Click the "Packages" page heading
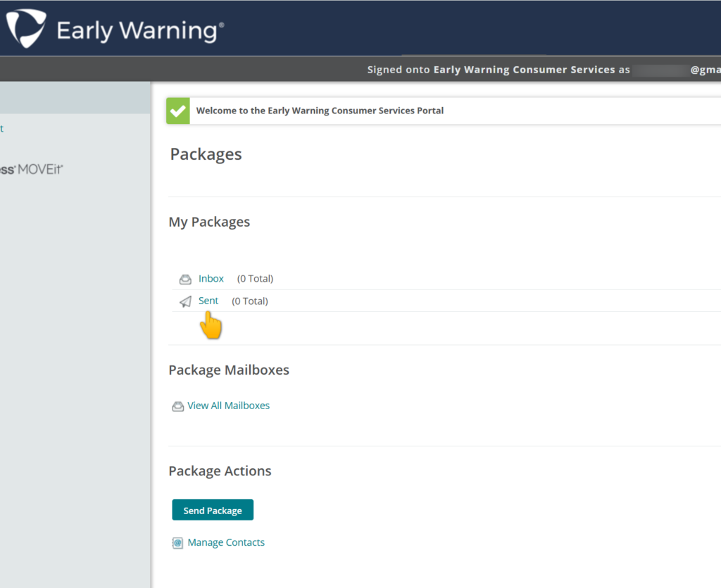The height and width of the screenshot is (588, 721). 206,154
